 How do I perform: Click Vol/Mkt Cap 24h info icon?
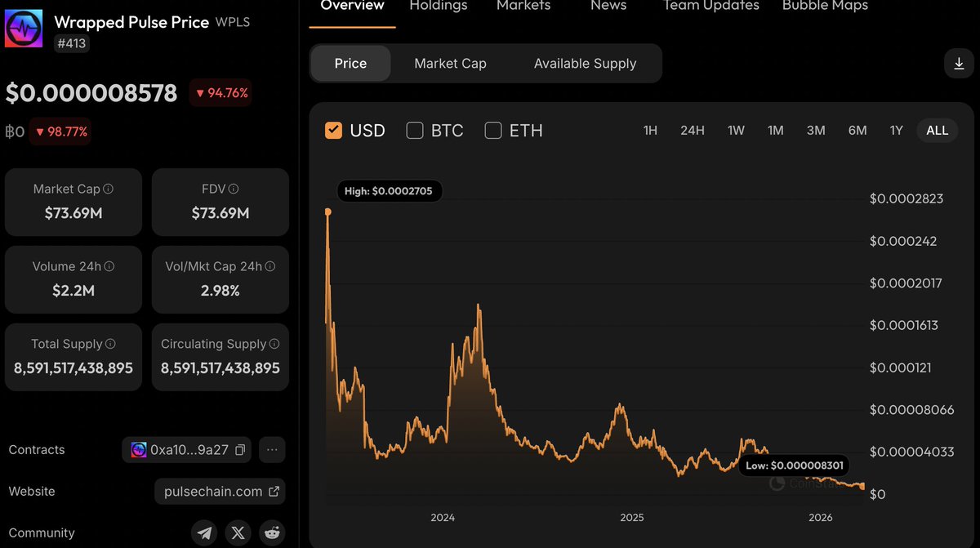point(271,266)
